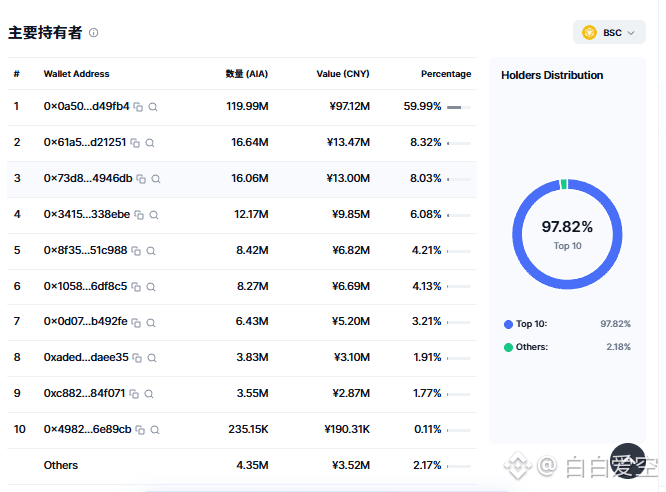
Task: Copy wallet address 0x8f35...51c988
Action: click(136, 251)
